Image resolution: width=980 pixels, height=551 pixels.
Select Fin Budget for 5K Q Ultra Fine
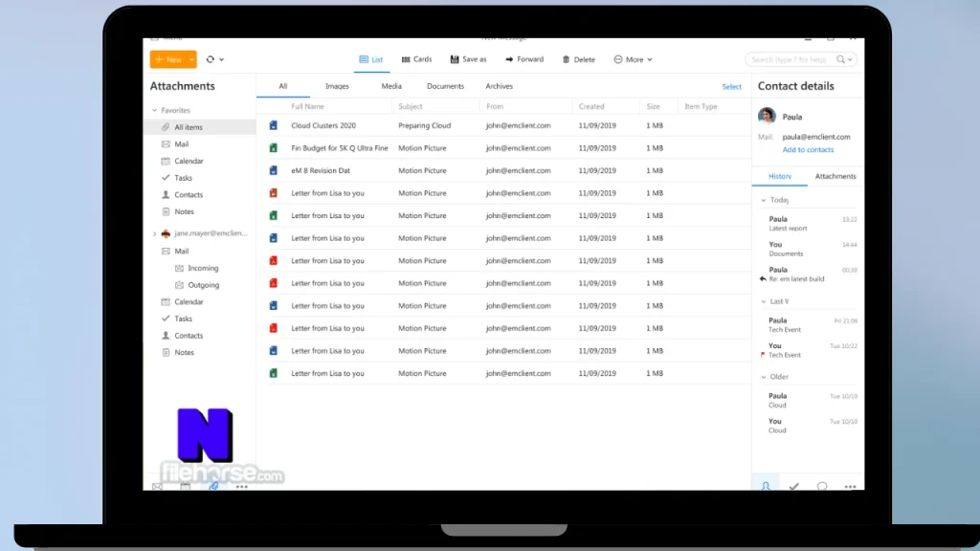click(x=340, y=148)
